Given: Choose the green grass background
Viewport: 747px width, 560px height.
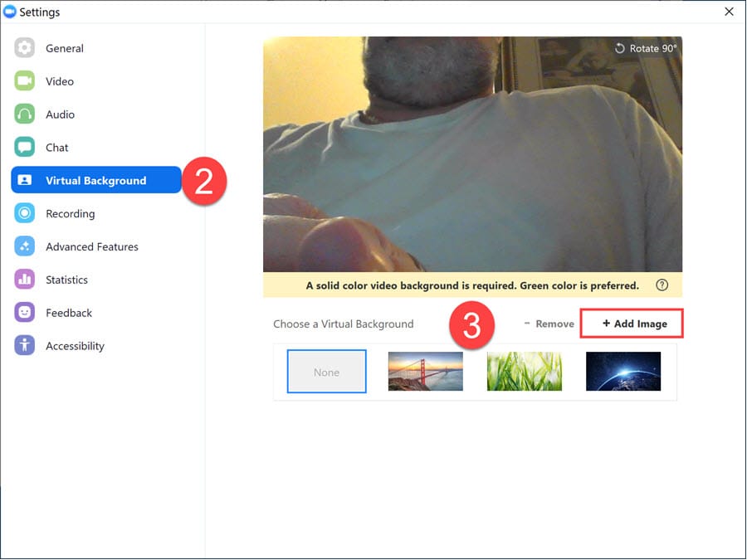Looking at the screenshot, I should tap(525, 372).
